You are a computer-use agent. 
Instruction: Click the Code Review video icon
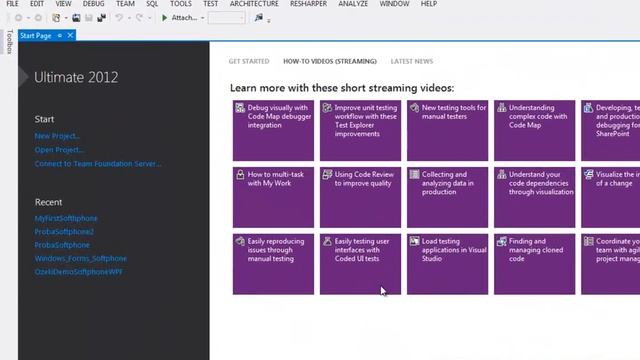click(x=327, y=175)
